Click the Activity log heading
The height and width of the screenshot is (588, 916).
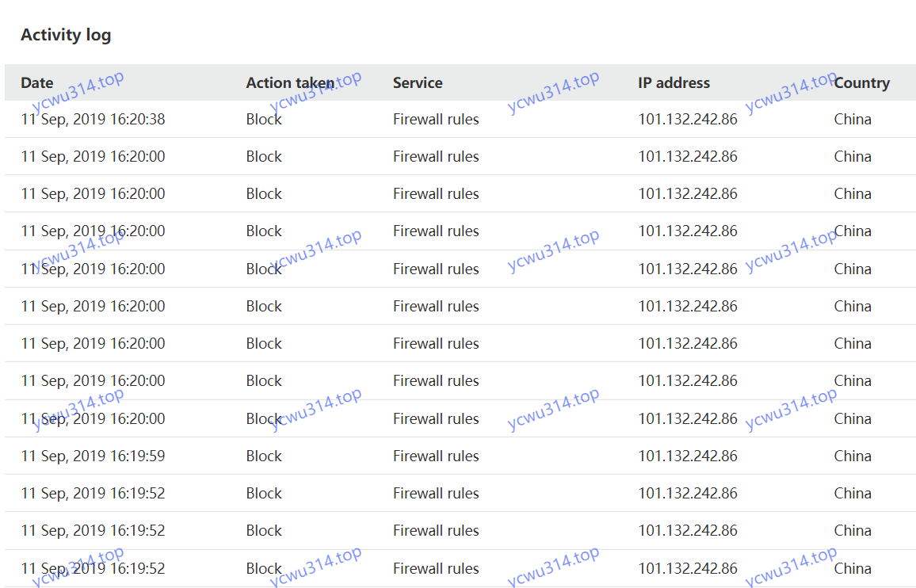pos(66,35)
